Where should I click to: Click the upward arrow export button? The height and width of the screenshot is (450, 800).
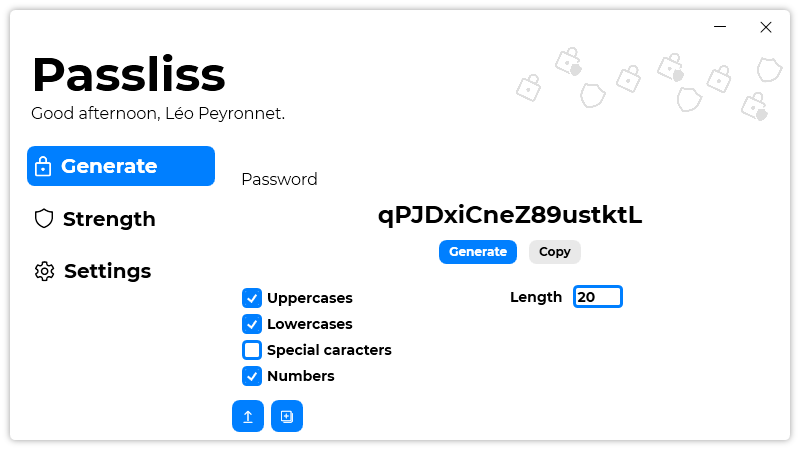248,416
